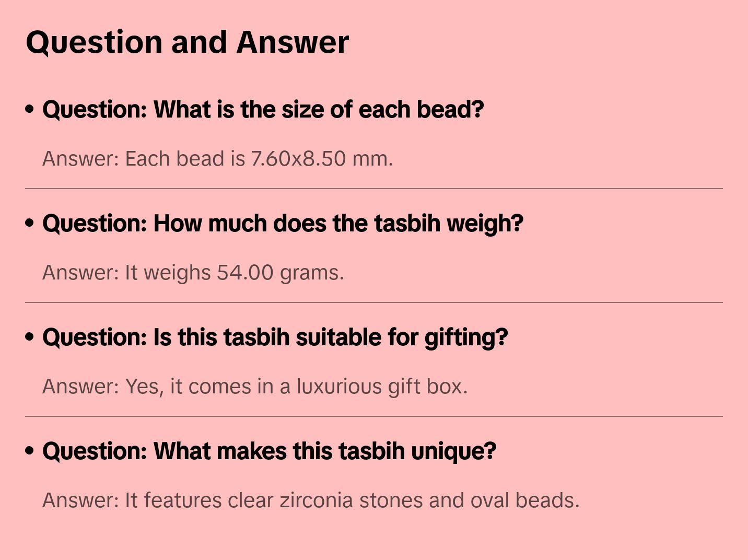
Task: Click the "Answer:" label above the first divider
Action: (81, 159)
